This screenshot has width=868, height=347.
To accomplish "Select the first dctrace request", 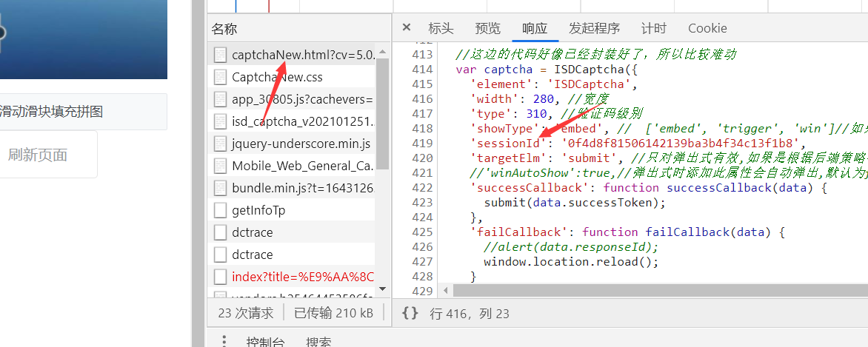I will point(292,232).
